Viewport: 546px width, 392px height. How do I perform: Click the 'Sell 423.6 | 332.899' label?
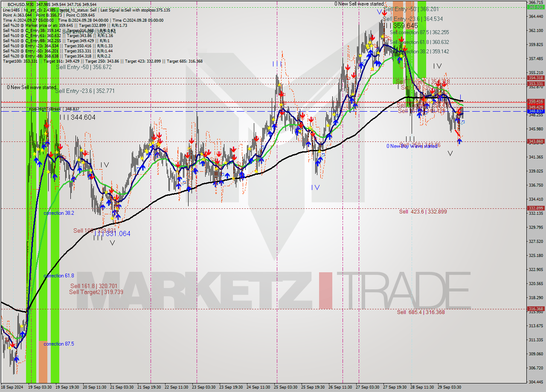pos(423,212)
